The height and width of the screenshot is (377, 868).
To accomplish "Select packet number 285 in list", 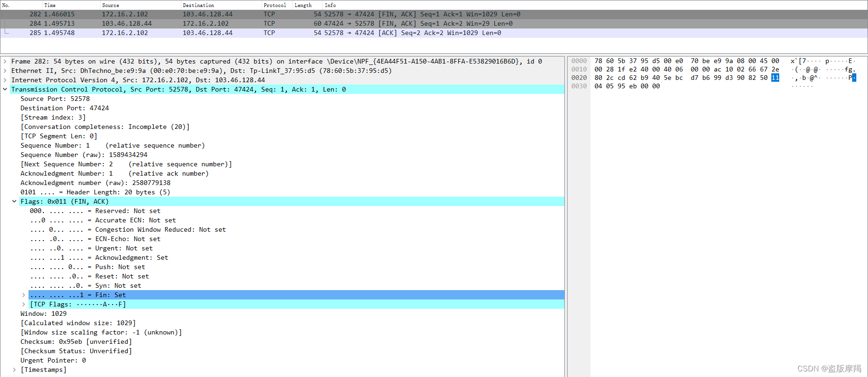I will pos(434,33).
